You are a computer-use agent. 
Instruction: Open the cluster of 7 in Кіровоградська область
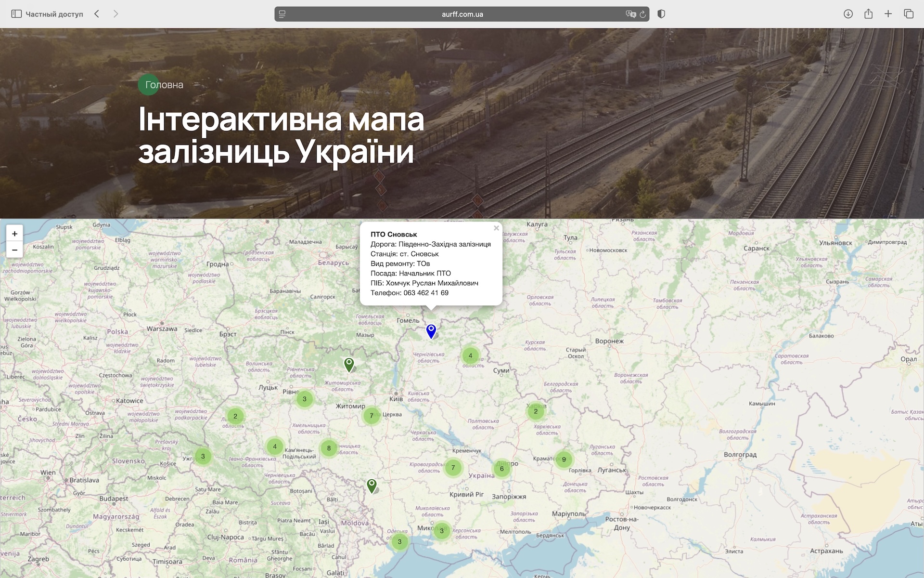pos(453,468)
